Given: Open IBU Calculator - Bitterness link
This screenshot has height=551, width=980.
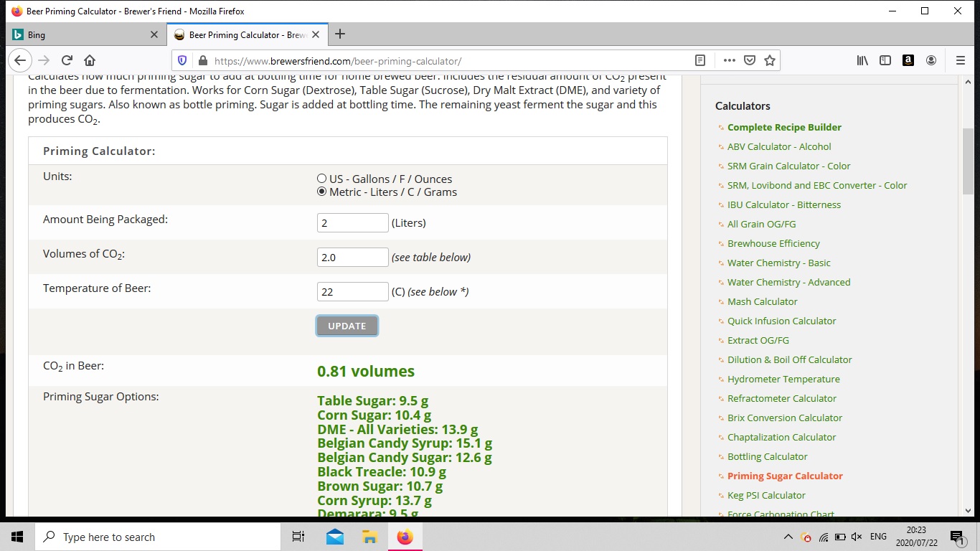Looking at the screenshot, I should click(x=784, y=204).
